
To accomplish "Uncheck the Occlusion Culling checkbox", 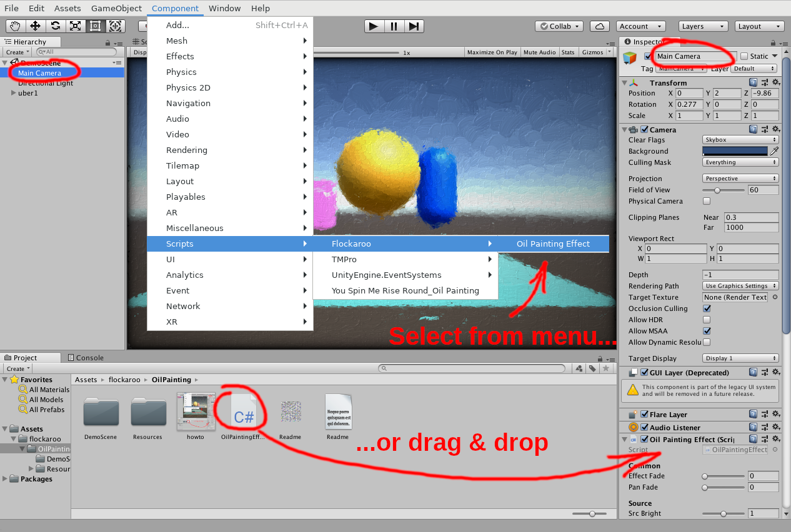I will pyautogui.click(x=707, y=308).
